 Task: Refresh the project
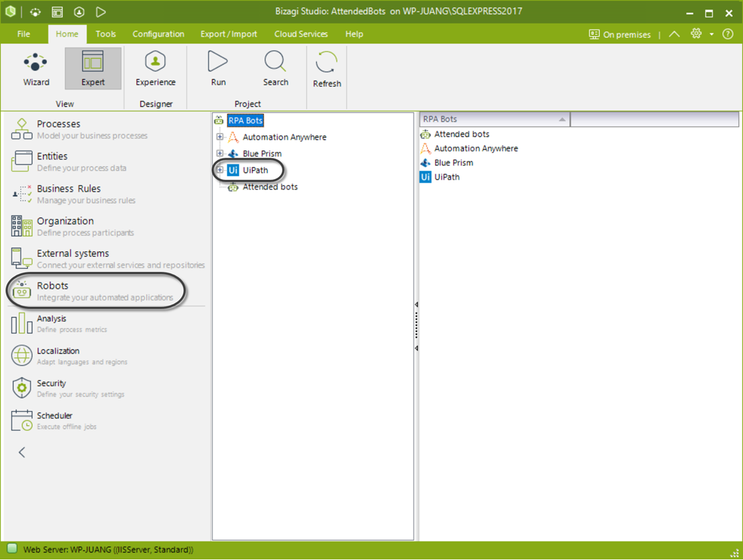point(327,69)
